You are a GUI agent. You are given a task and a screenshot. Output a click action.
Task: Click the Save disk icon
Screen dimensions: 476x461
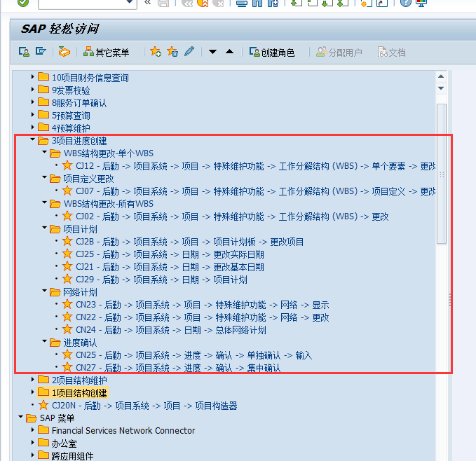coord(163,3)
